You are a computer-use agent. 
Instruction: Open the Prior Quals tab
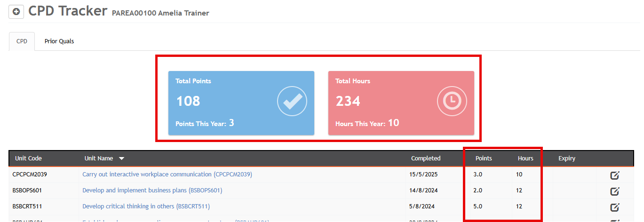coord(59,41)
